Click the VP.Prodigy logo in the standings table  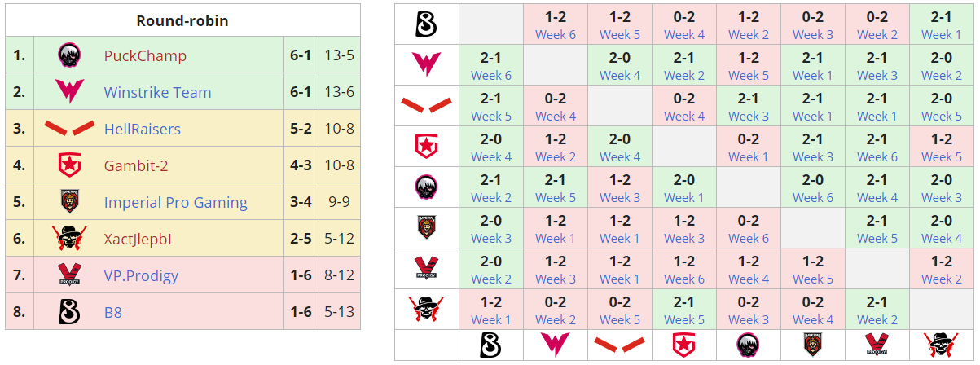pos(68,275)
